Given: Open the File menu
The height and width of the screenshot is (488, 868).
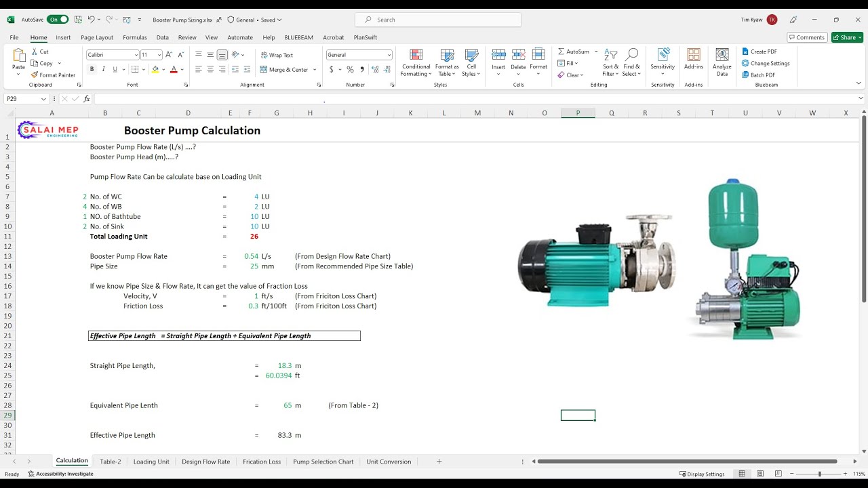Looking at the screenshot, I should pyautogui.click(x=14, y=37).
